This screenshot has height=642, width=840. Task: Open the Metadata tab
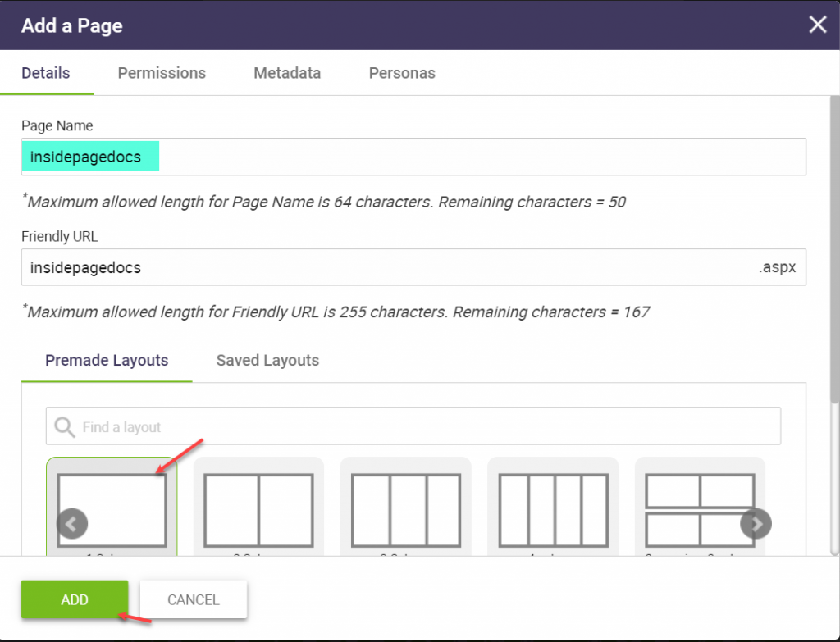[x=287, y=73]
